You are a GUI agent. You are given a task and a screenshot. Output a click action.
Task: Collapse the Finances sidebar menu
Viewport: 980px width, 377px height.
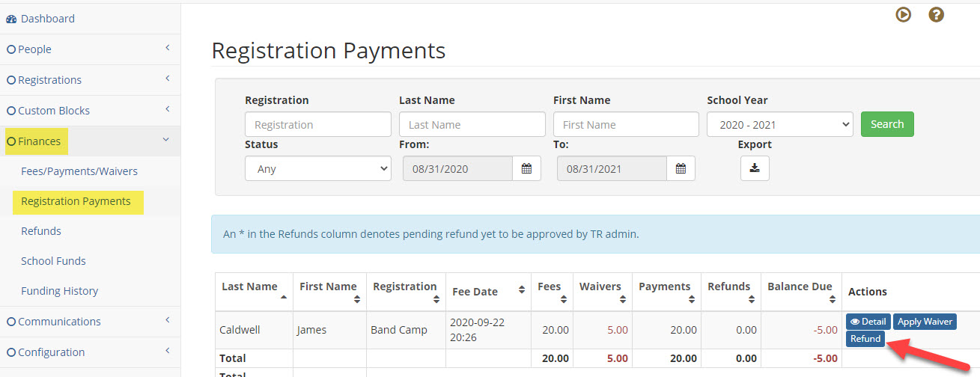(x=90, y=141)
